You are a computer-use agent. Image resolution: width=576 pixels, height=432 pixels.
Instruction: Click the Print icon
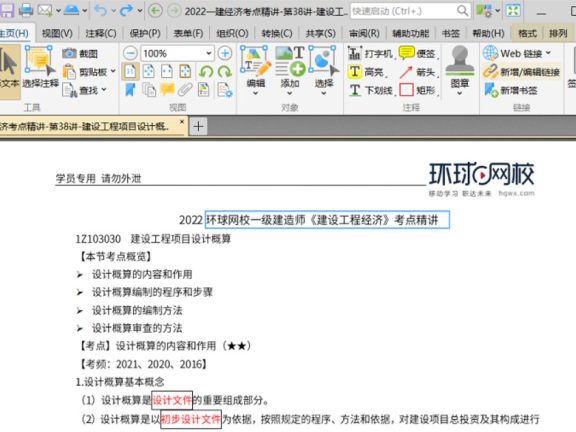point(26,10)
